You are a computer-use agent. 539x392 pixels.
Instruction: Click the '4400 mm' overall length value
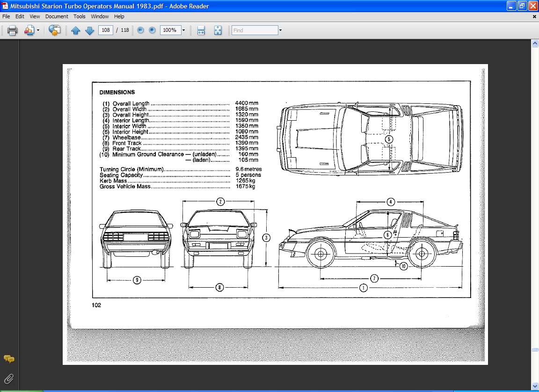click(x=247, y=103)
